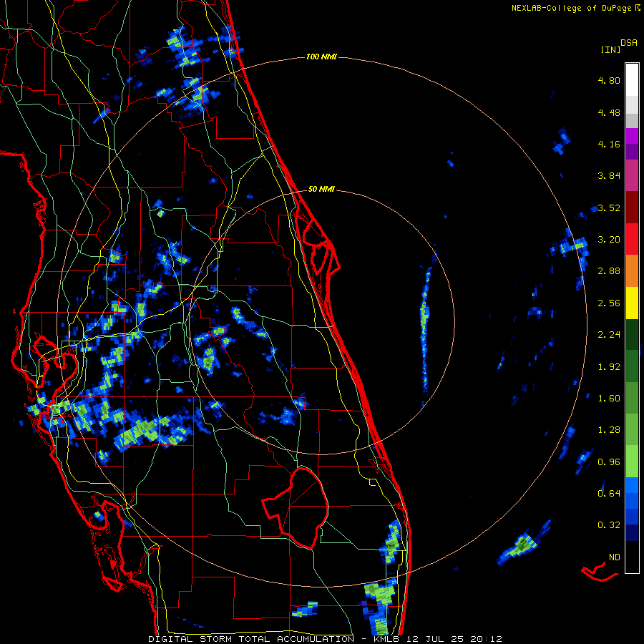Pick the light blue swatch above 0.64
This screenshot has height=644, width=644.
pos(632,485)
